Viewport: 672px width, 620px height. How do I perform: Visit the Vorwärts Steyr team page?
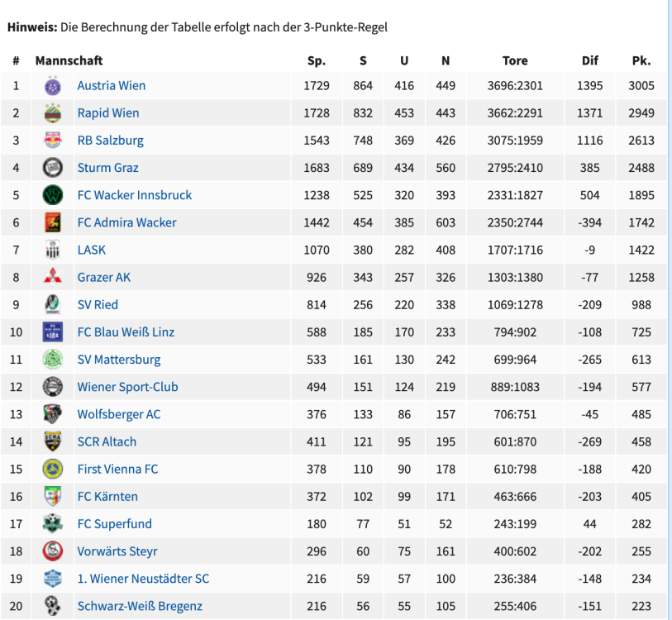(x=117, y=551)
